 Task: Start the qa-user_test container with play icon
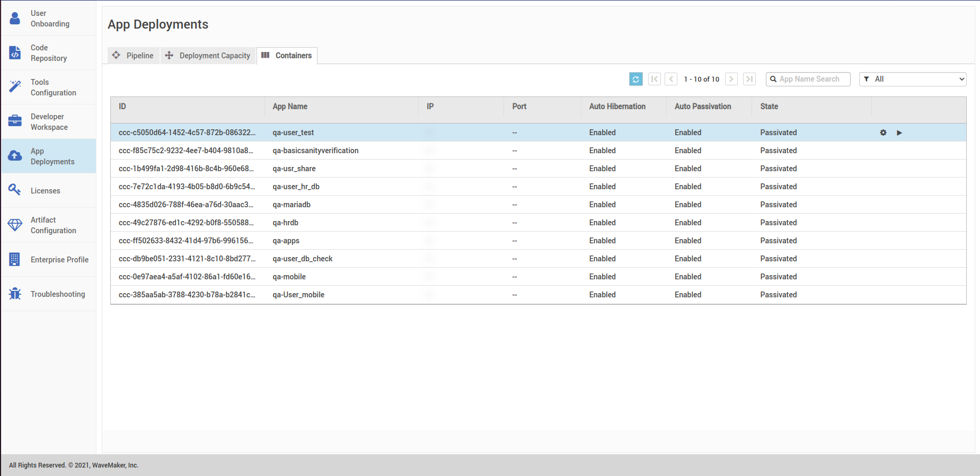899,133
